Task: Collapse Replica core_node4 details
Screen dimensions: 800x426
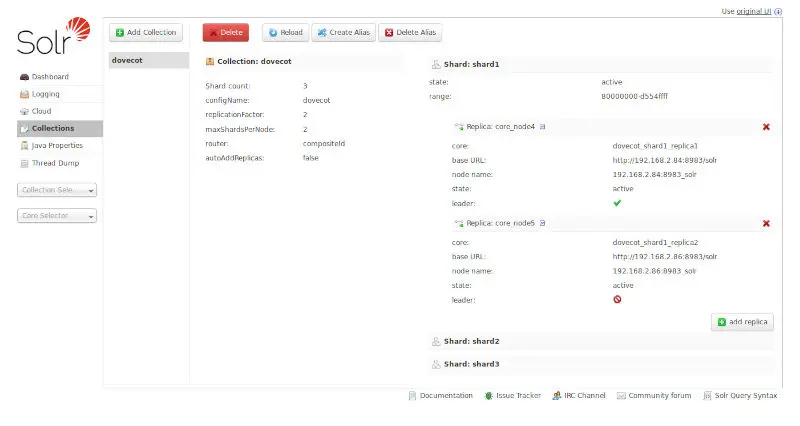Action: [x=501, y=127]
